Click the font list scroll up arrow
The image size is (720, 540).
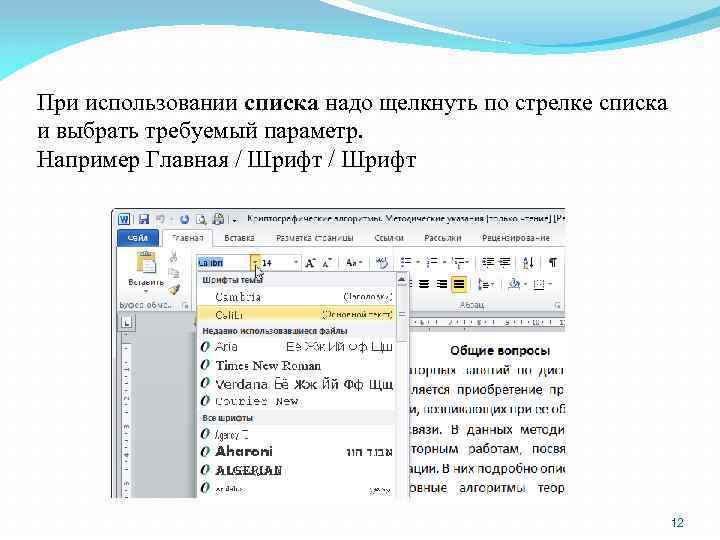[x=401, y=279]
